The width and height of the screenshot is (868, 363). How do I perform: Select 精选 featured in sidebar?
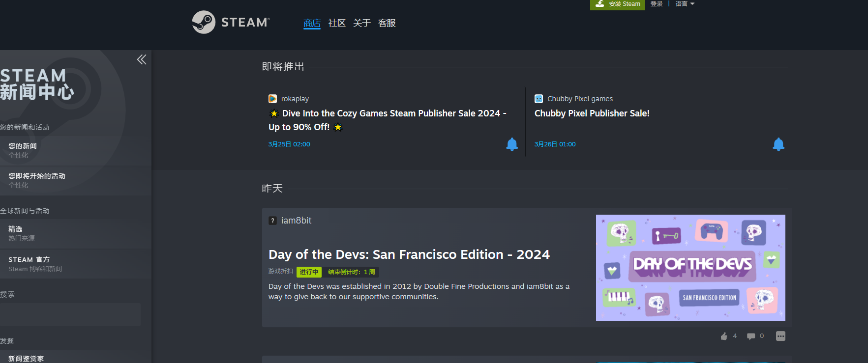(76, 233)
